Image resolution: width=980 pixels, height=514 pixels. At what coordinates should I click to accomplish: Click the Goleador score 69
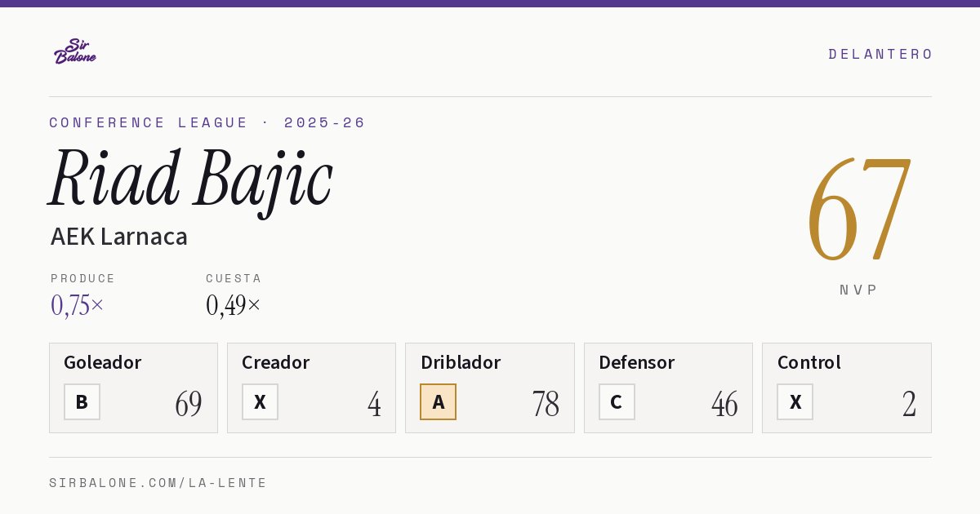tap(189, 404)
